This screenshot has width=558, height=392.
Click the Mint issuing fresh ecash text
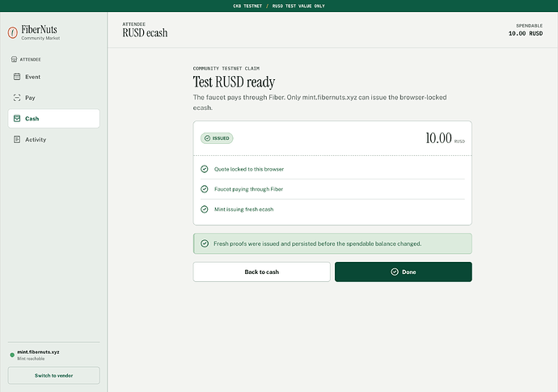[x=243, y=209]
